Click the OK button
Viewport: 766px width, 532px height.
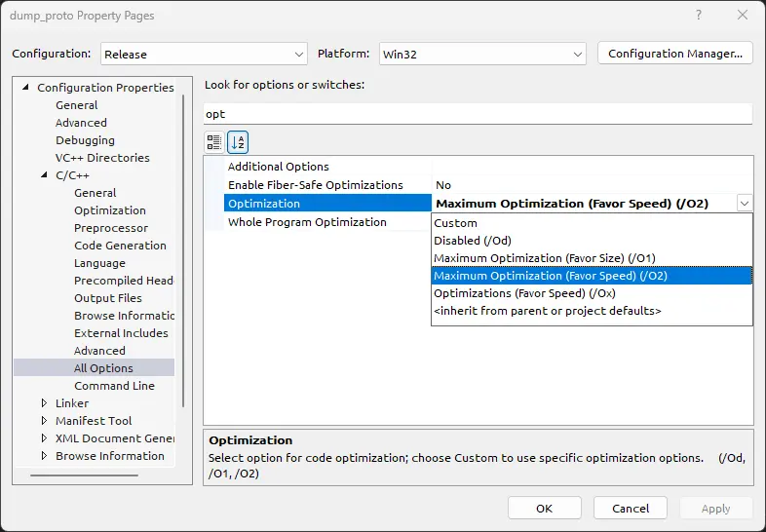click(544, 508)
